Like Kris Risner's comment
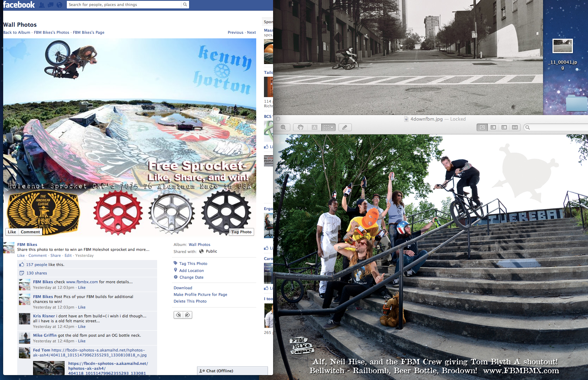Screen dimensions: 588x380 (x=82, y=327)
